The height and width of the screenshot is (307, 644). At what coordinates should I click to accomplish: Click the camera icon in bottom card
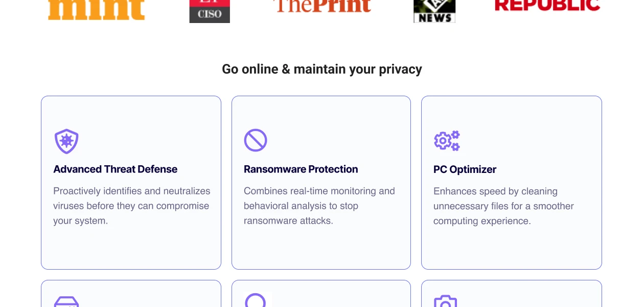tap(445, 301)
